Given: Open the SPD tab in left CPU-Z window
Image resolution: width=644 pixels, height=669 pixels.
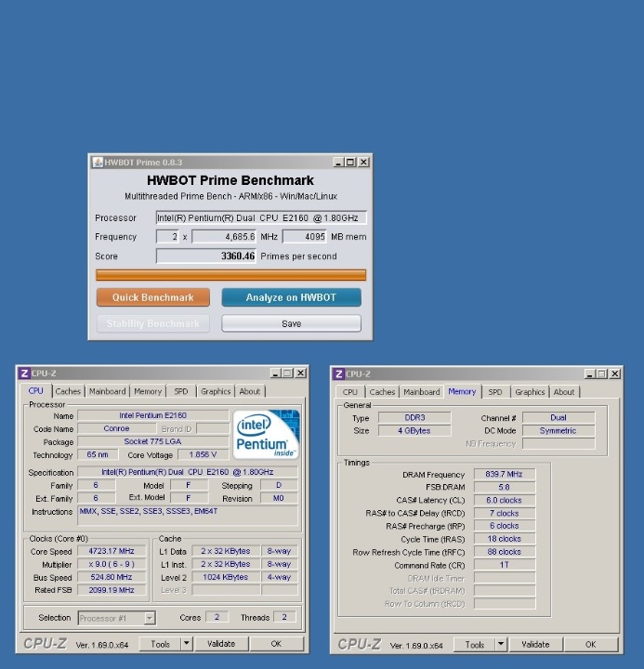Looking at the screenshot, I should point(181,391).
